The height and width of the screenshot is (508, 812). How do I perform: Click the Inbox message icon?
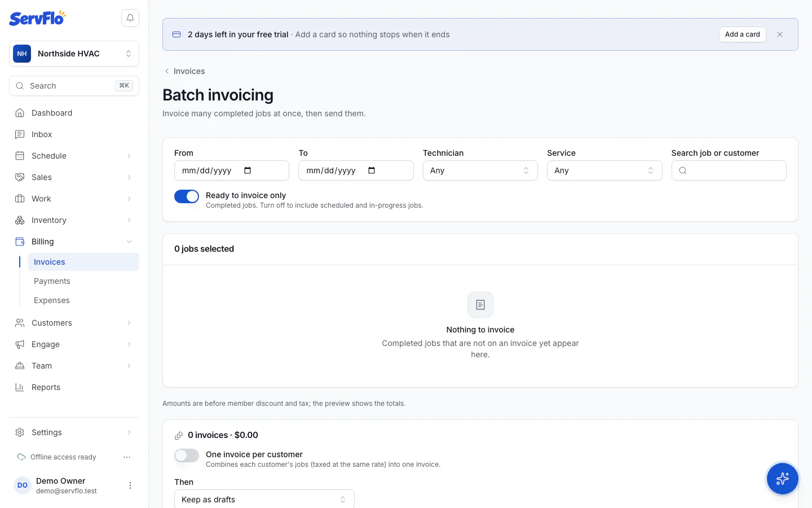[20, 134]
